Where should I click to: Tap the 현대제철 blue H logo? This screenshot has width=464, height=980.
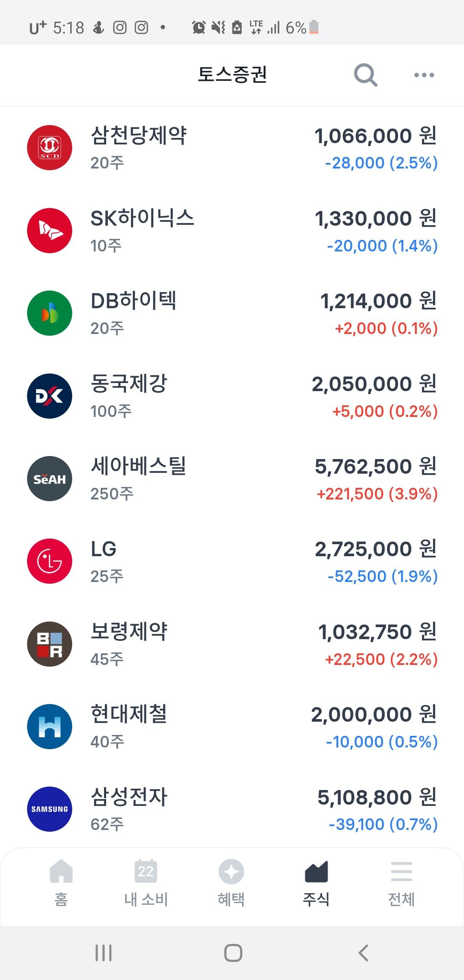click(x=49, y=726)
